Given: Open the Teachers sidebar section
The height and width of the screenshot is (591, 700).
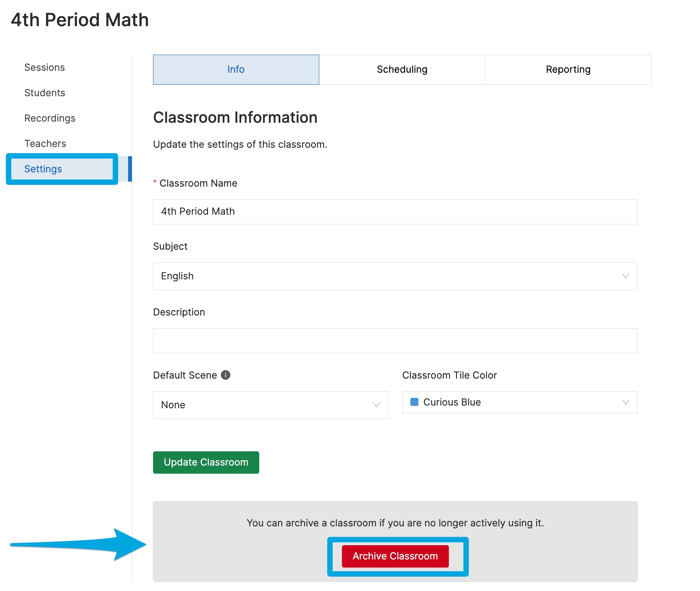Looking at the screenshot, I should tap(45, 144).
